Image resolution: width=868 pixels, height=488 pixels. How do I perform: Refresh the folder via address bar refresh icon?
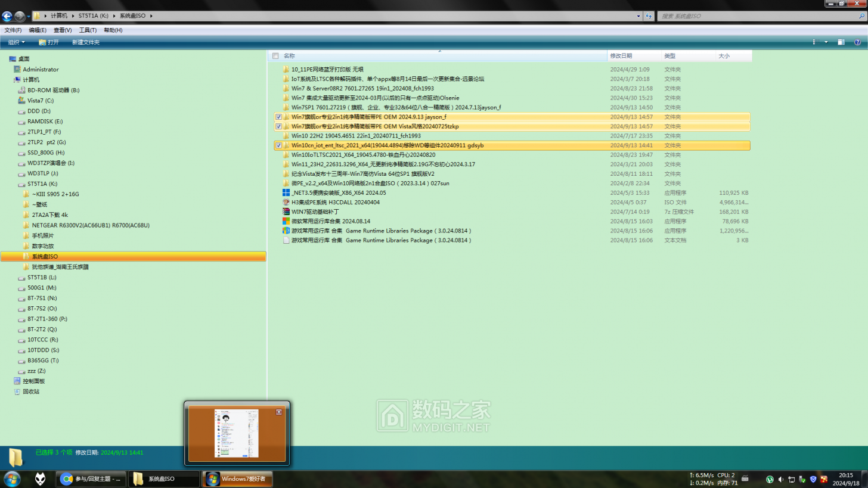(x=648, y=16)
